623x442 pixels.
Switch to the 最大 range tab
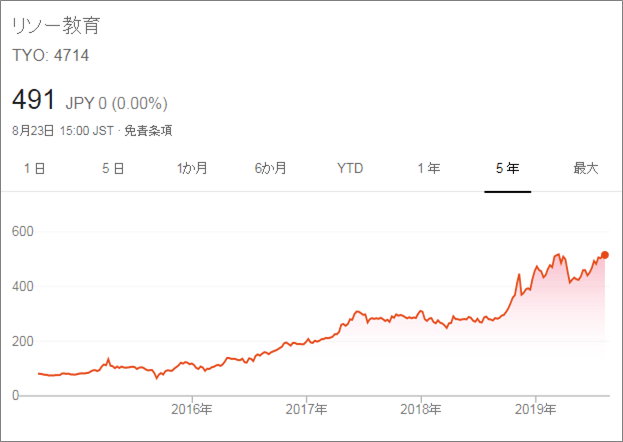point(586,168)
